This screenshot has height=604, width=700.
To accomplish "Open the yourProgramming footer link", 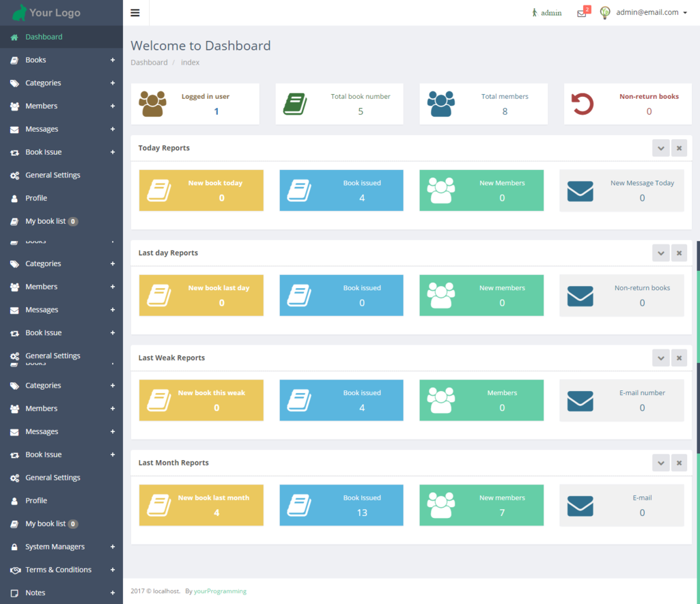I will pos(220,591).
